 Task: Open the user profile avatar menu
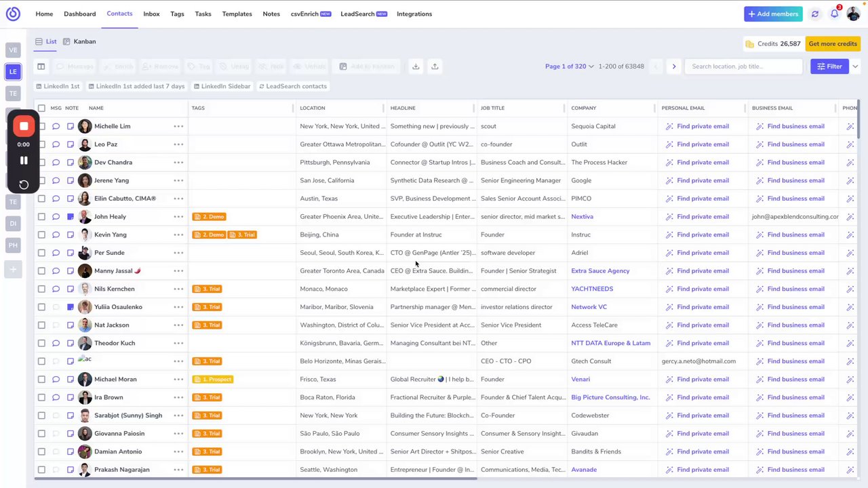point(853,14)
